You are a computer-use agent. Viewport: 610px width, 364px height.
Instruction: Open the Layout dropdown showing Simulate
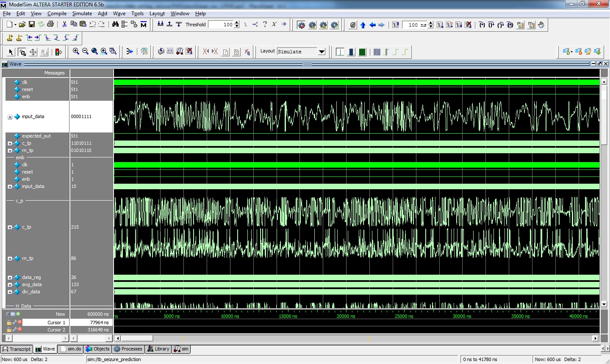point(322,52)
